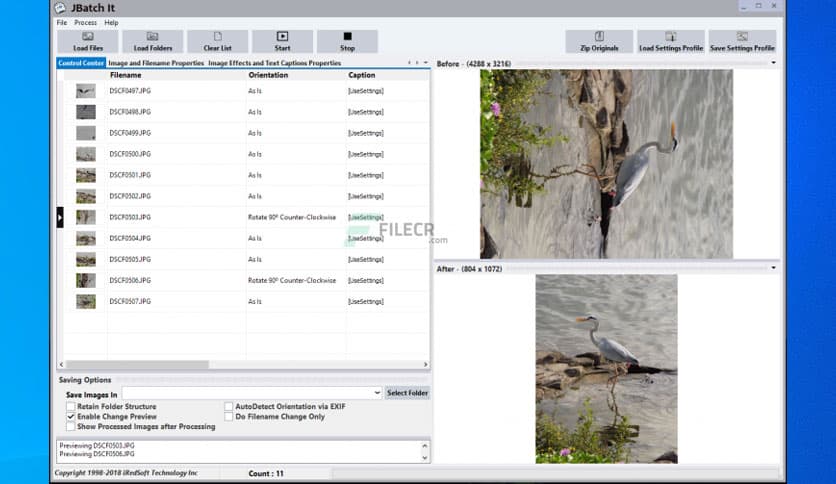The width and height of the screenshot is (836, 484).
Task: Click the tab strip scroll-left arrow
Action: point(409,62)
